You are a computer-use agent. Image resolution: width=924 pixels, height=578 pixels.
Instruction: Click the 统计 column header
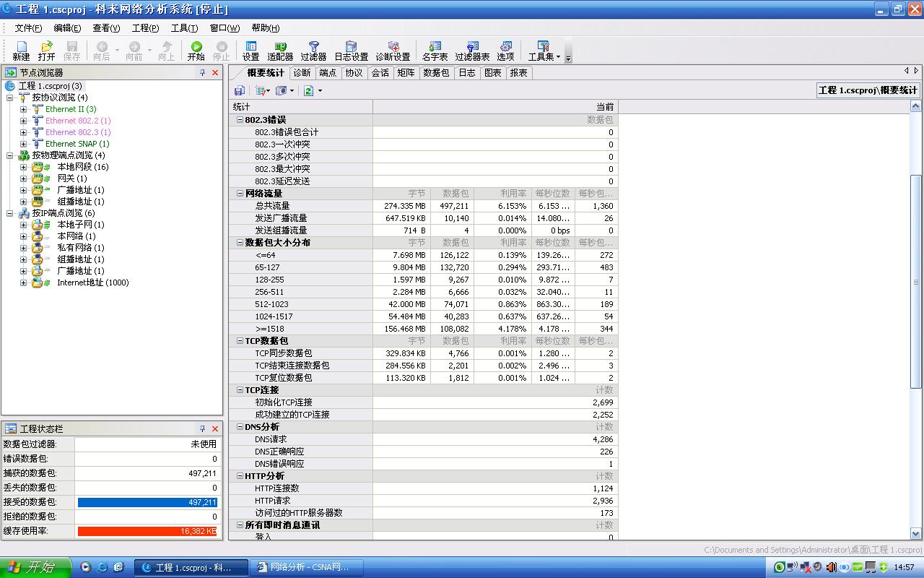[x=300, y=107]
